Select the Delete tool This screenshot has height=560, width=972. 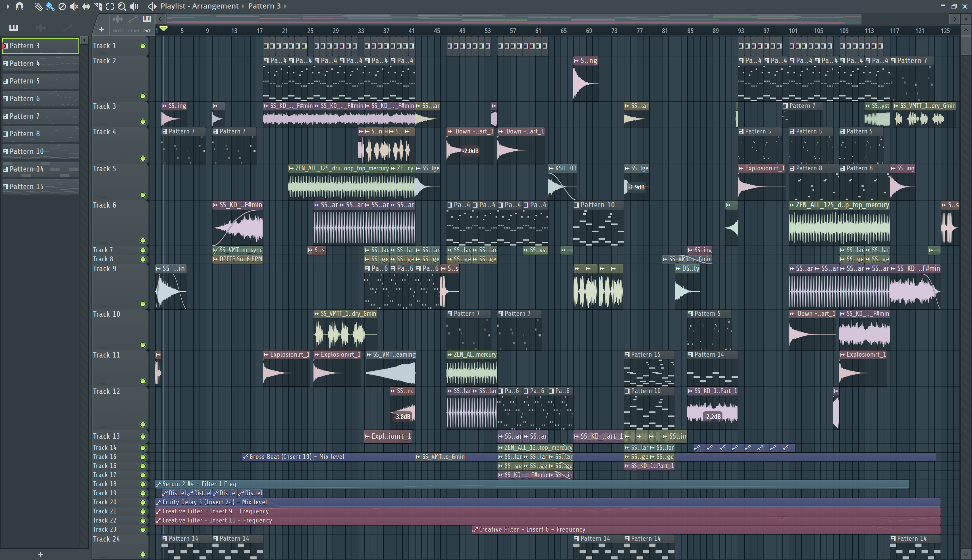click(x=62, y=6)
